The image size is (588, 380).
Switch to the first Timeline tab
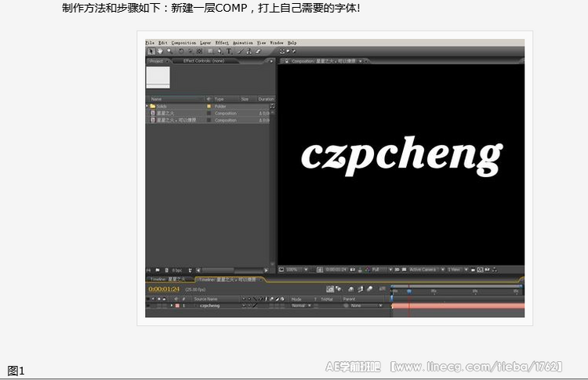[168, 279]
